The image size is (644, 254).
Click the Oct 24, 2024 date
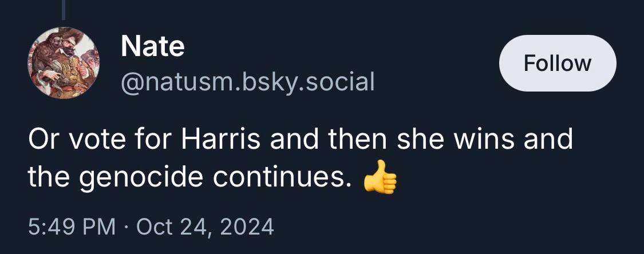point(206,227)
